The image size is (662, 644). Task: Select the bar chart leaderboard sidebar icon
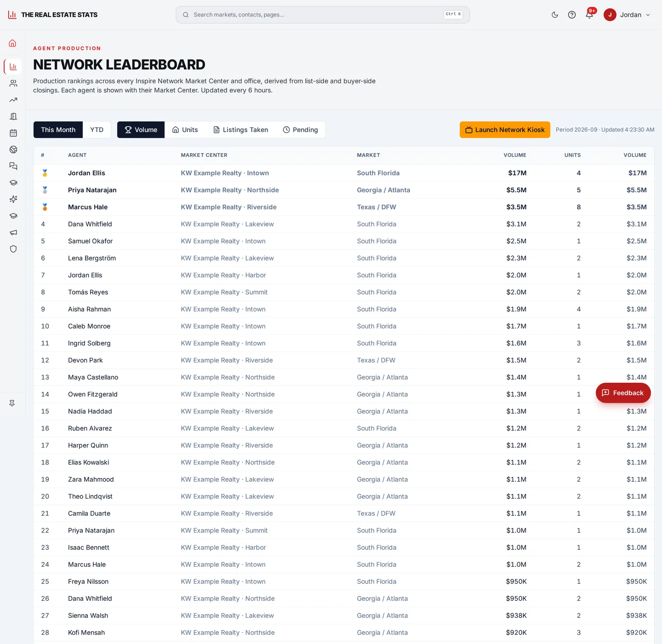[13, 67]
